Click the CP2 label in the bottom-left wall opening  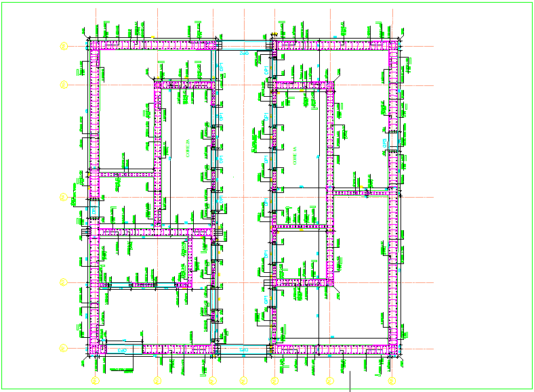click(123, 350)
